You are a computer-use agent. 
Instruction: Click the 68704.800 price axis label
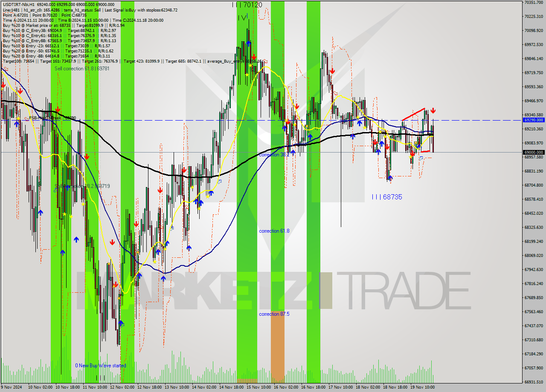pos(534,185)
